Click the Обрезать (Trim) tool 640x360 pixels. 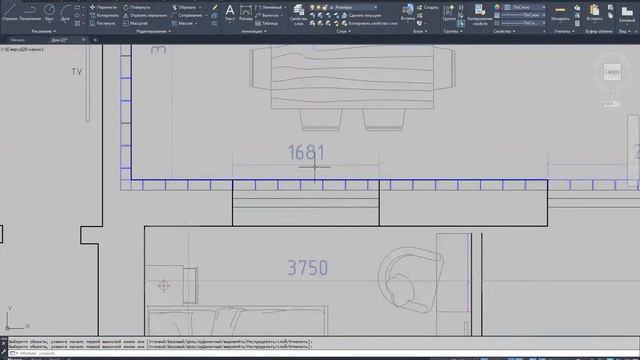(184, 7)
